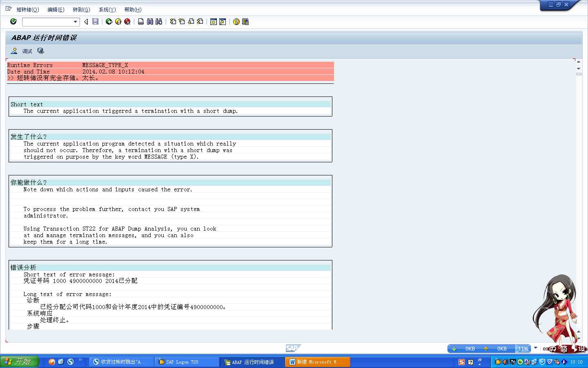Image resolution: width=588 pixels, height=368 pixels.
Task: Click the Sogou input S tray icon
Action: pyautogui.click(x=461, y=362)
